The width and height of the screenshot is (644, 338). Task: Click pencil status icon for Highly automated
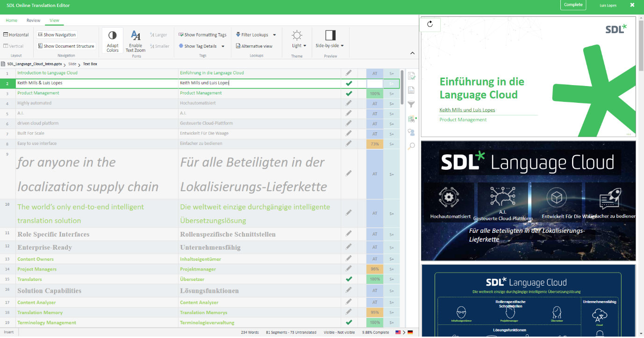[349, 103]
